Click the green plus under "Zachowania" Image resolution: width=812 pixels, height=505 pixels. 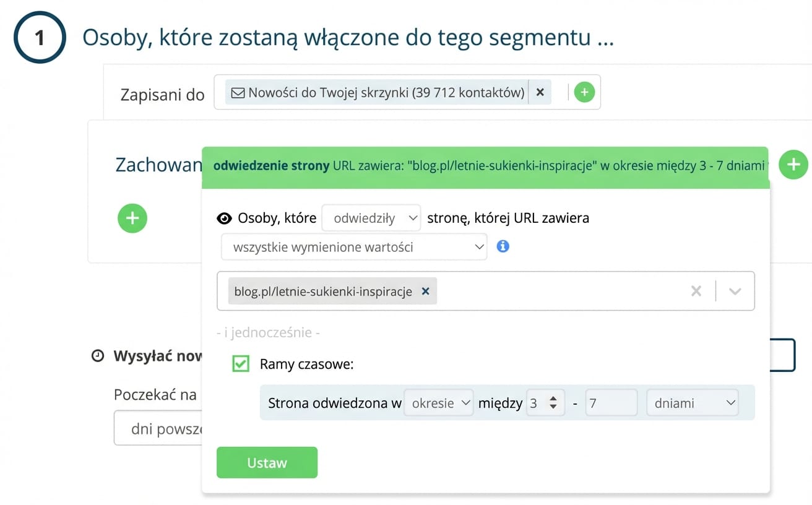(132, 218)
